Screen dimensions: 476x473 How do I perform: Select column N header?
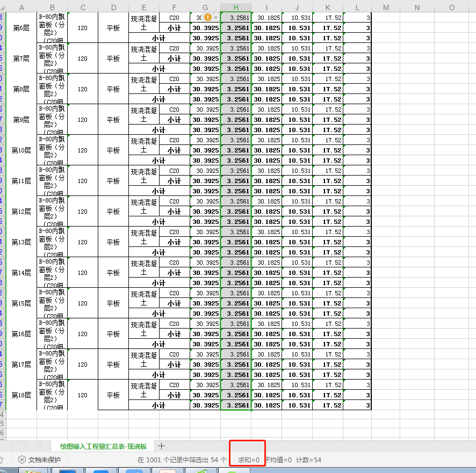pyautogui.click(x=417, y=8)
